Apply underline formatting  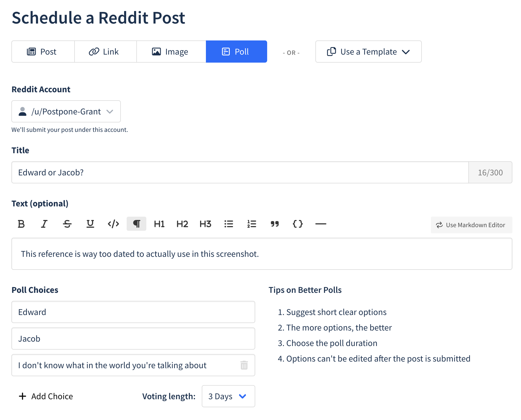pyautogui.click(x=90, y=224)
